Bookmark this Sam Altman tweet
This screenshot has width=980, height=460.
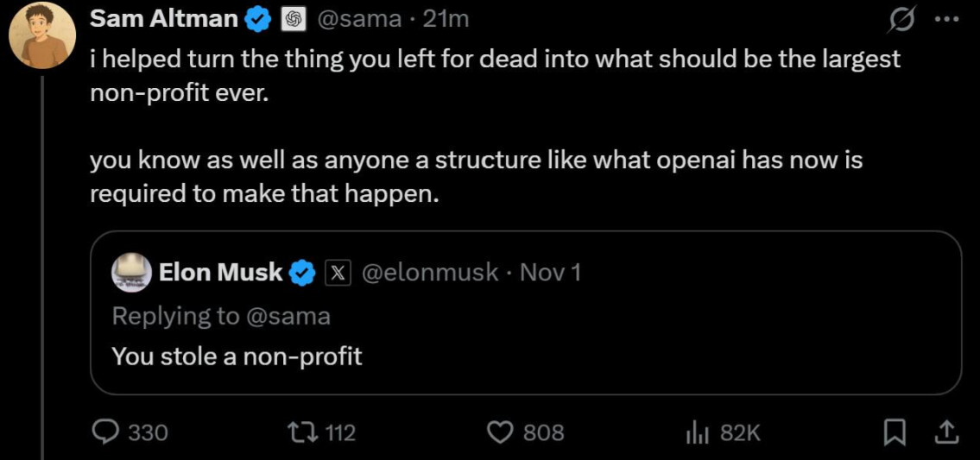[896, 432]
